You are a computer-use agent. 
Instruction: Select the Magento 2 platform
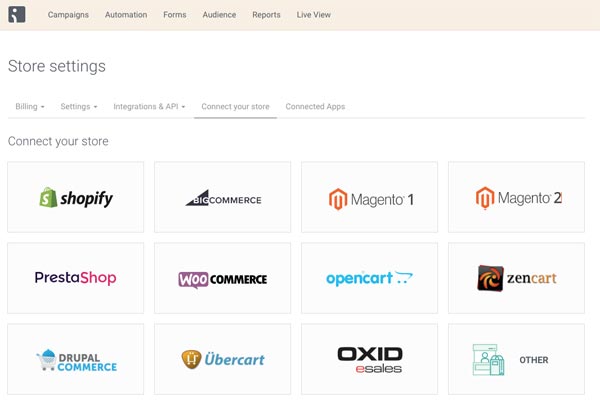click(x=517, y=197)
